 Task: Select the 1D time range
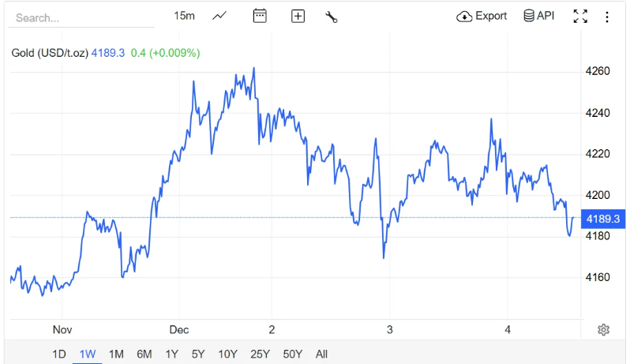59,354
